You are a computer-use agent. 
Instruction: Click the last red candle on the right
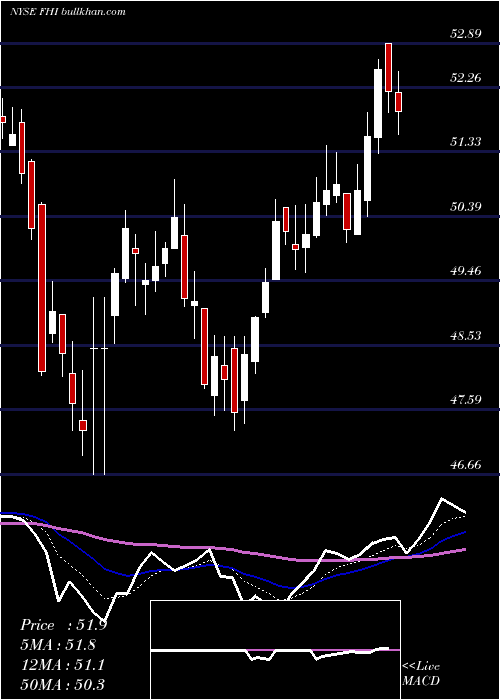(x=399, y=102)
